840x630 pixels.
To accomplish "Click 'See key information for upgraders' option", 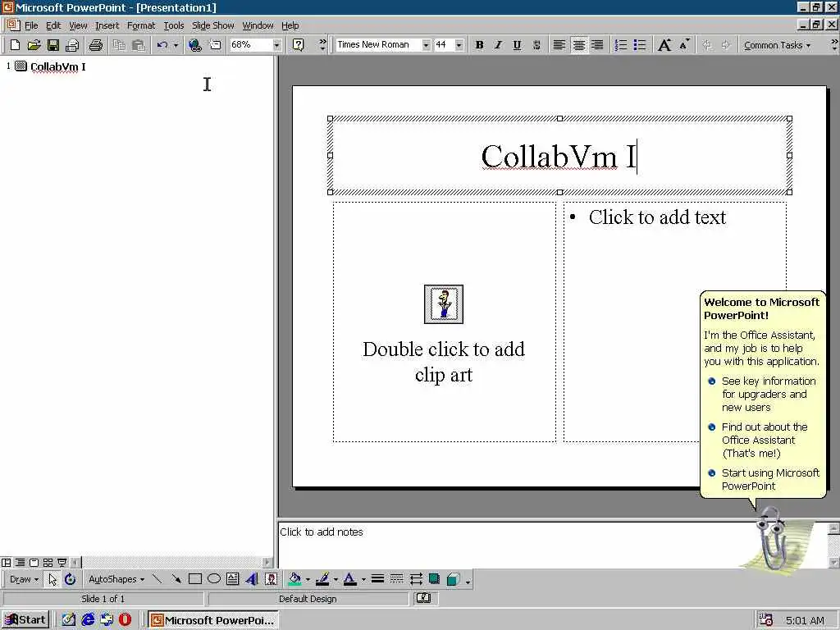I will (x=763, y=394).
